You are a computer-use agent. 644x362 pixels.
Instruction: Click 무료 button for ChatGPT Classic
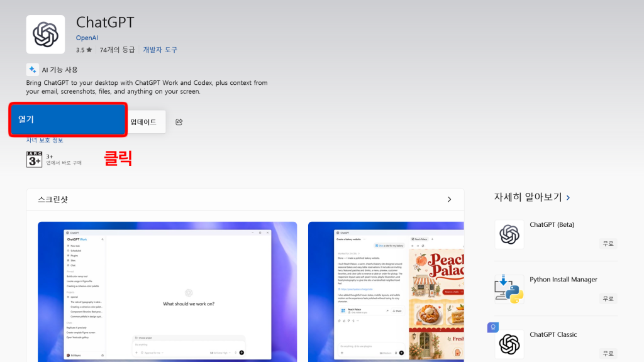click(608, 353)
